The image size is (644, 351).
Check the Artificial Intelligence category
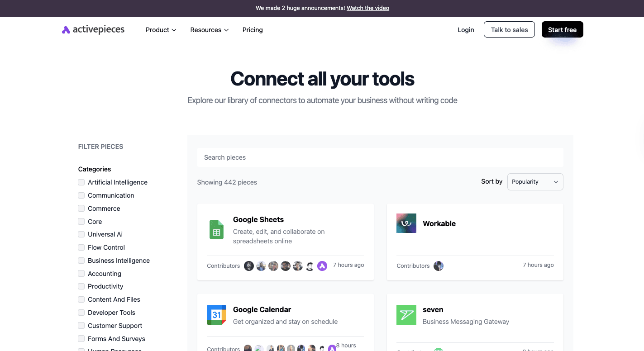81,182
